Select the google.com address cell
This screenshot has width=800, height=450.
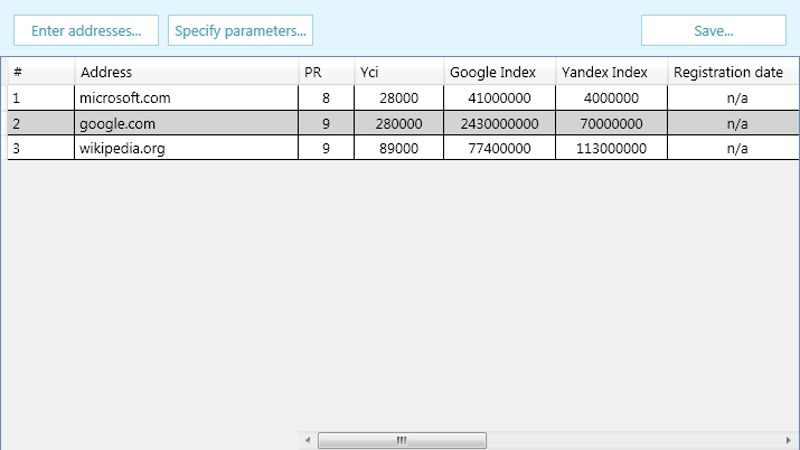186,123
